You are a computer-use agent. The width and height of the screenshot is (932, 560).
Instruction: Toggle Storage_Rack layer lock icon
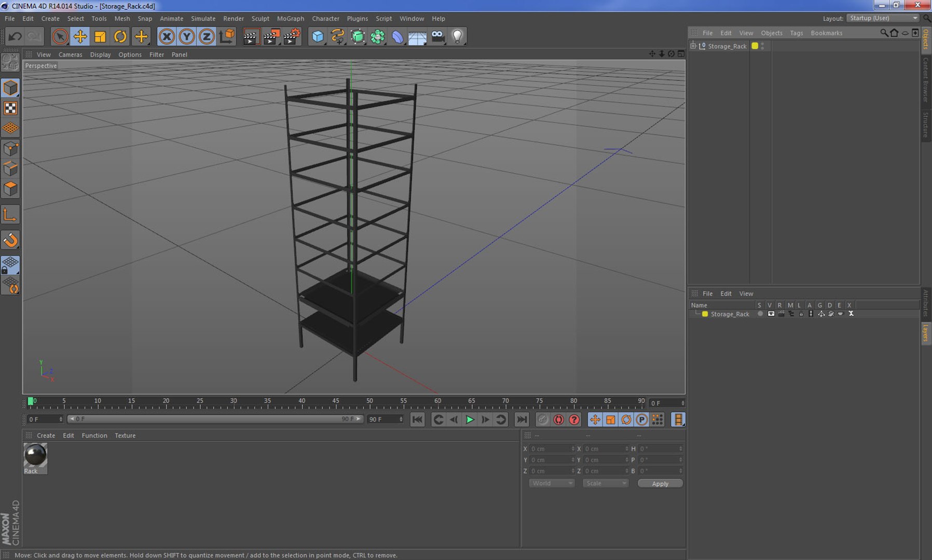[x=801, y=314]
